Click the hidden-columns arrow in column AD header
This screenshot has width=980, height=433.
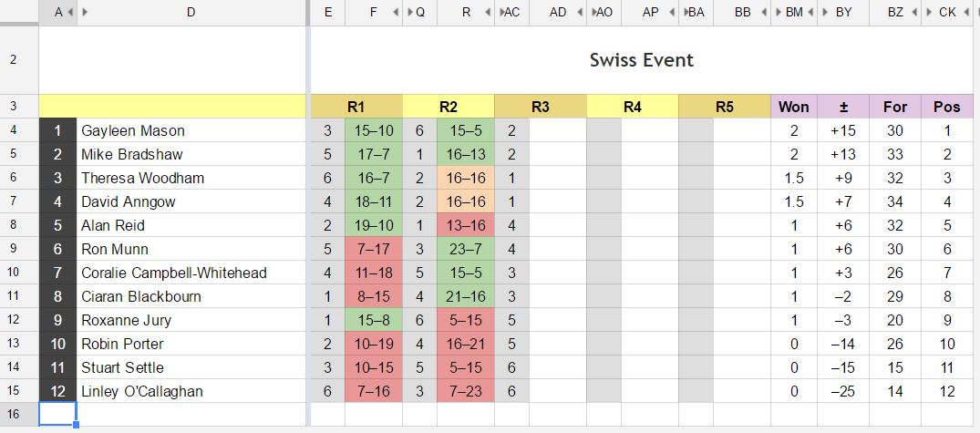pos(581,12)
